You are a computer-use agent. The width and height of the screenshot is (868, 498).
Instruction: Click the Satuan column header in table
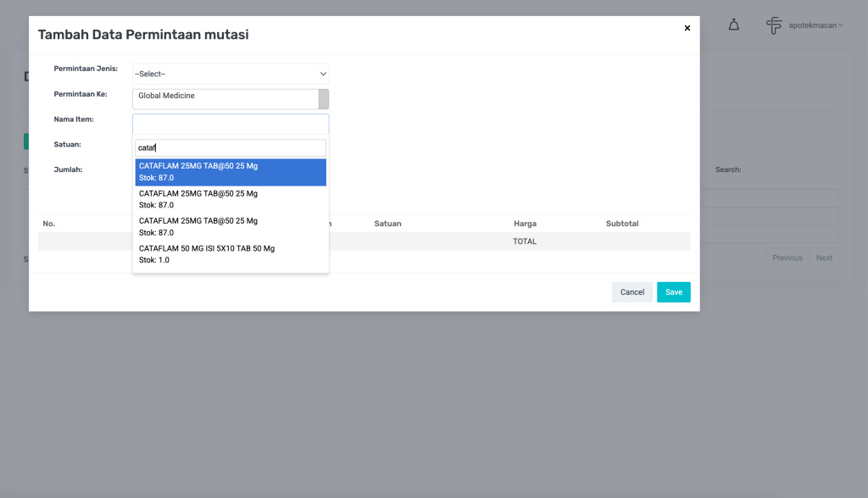(387, 224)
